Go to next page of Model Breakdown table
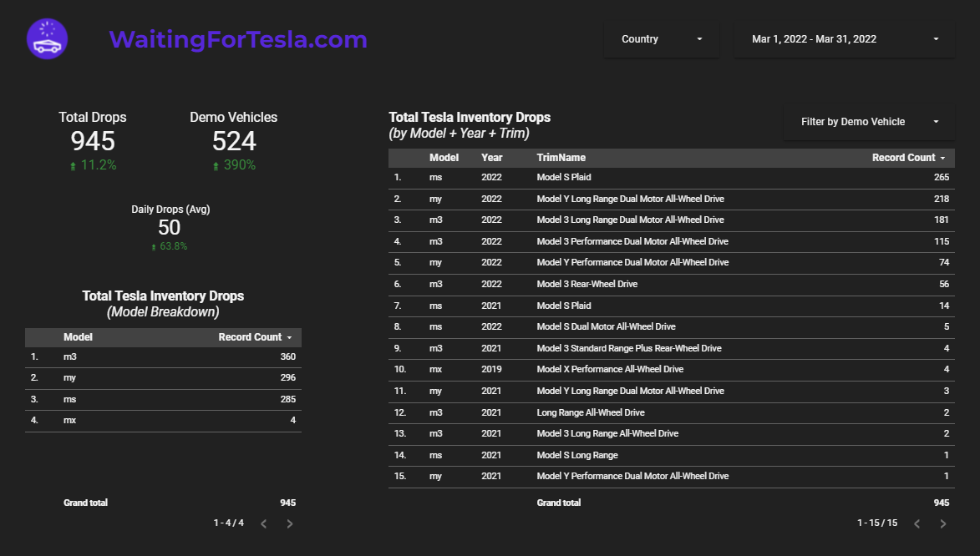Image resolution: width=980 pixels, height=556 pixels. pyautogui.click(x=289, y=523)
